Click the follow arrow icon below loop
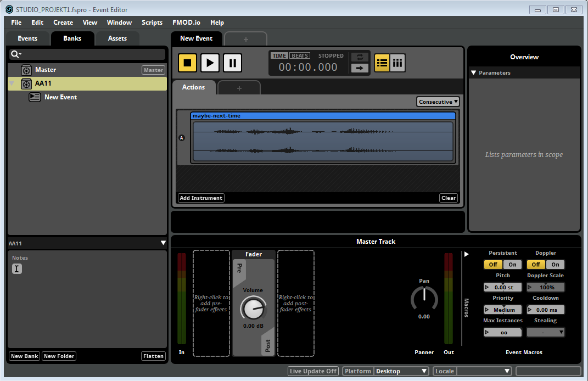This screenshot has width=588, height=381. [360, 68]
